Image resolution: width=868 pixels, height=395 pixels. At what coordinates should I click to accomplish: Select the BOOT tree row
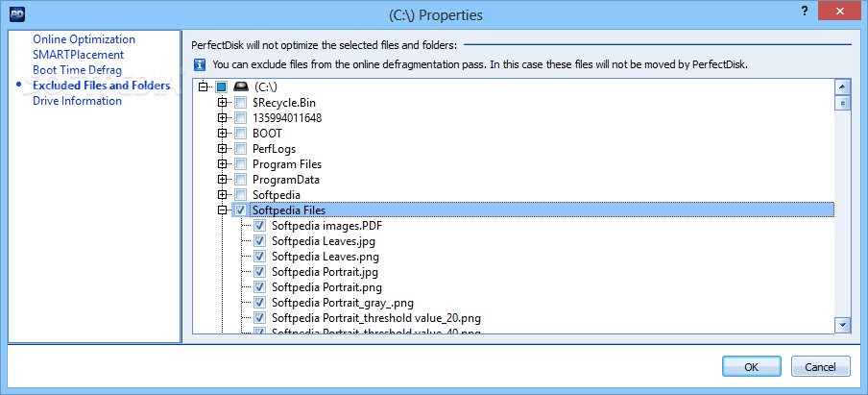click(267, 134)
